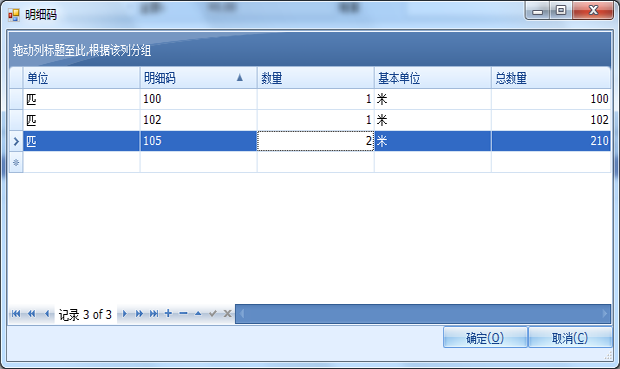
Task: Click 基本单位 cell 米 in the 100 row
Action: (x=433, y=99)
